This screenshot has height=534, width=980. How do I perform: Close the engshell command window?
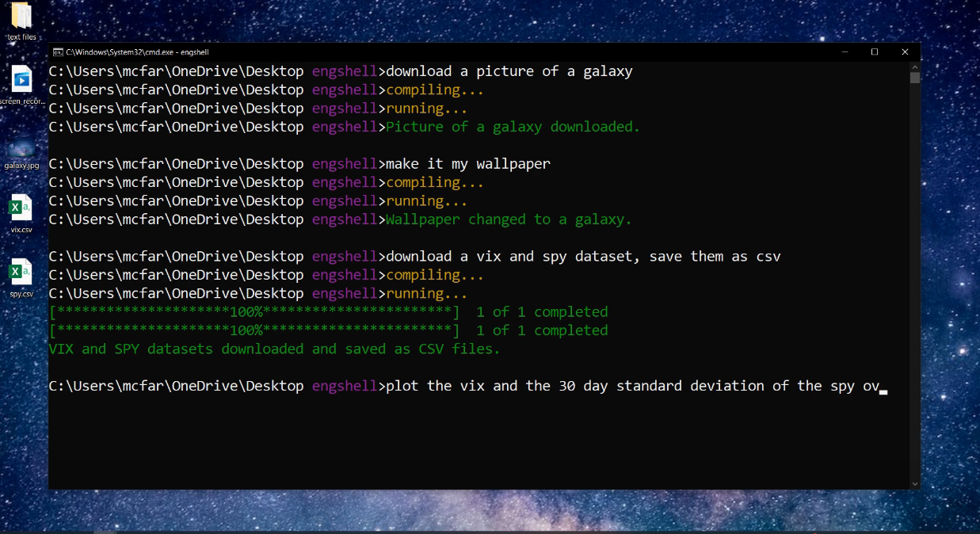905,52
